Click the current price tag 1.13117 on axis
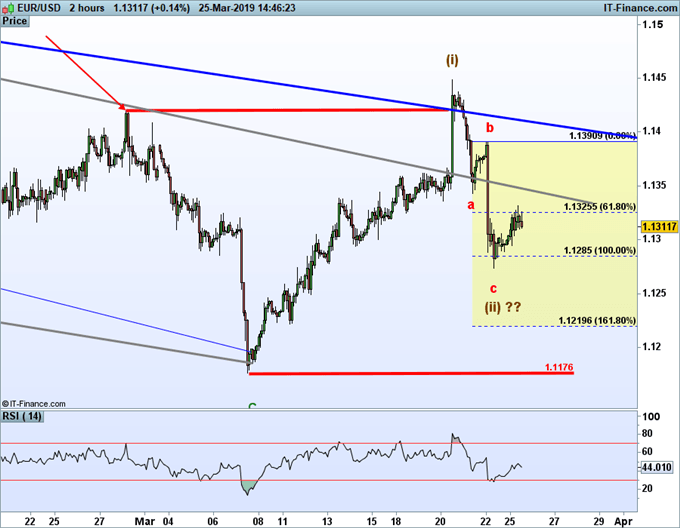The width and height of the screenshot is (680, 528). click(x=659, y=226)
